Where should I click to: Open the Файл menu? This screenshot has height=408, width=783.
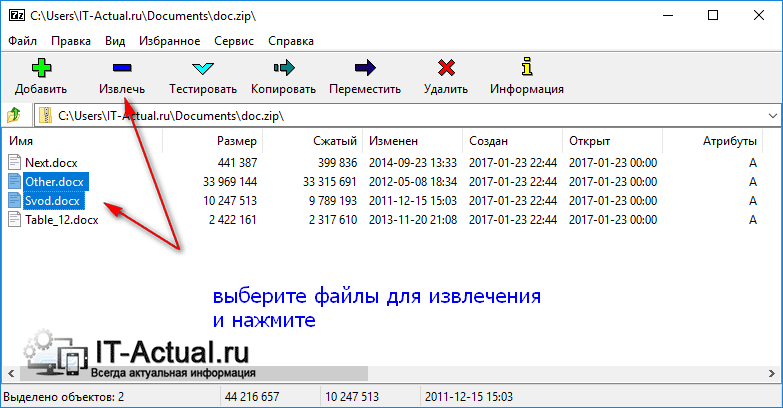click(x=22, y=41)
